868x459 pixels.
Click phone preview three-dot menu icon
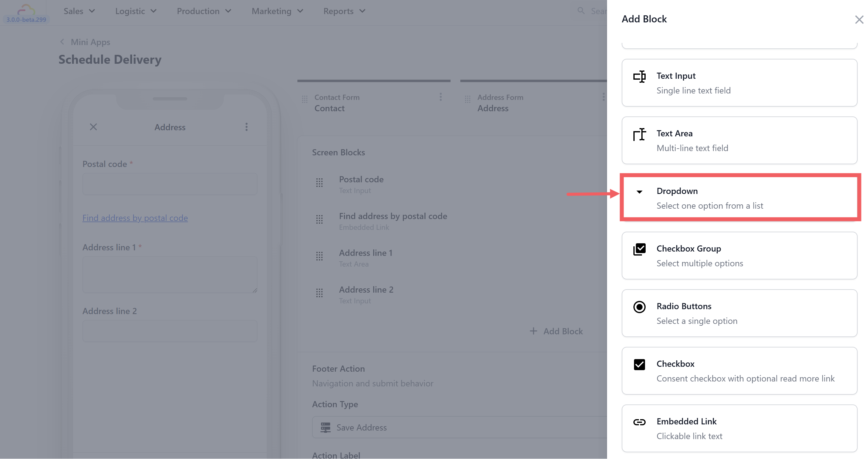tap(246, 127)
